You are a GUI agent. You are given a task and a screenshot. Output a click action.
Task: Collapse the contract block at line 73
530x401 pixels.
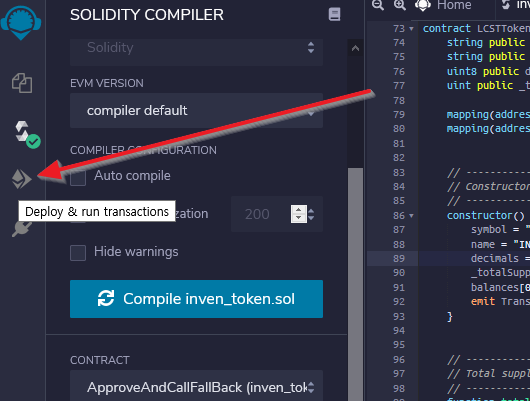(411, 29)
